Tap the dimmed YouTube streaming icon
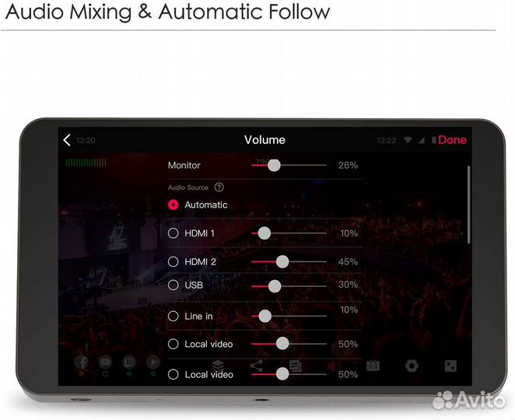This screenshot has width=515, height=420. coord(105,362)
